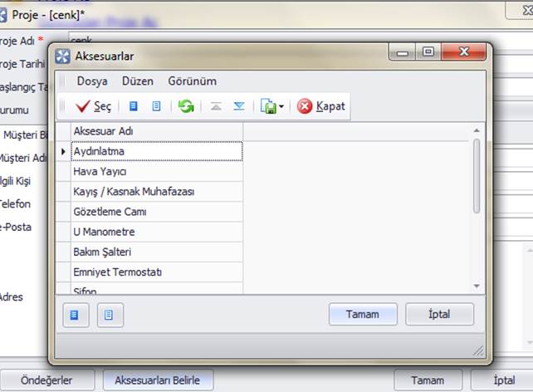Click the Aksesuarları Belirle button
Viewport: 533px width, 392px height.
tap(158, 380)
